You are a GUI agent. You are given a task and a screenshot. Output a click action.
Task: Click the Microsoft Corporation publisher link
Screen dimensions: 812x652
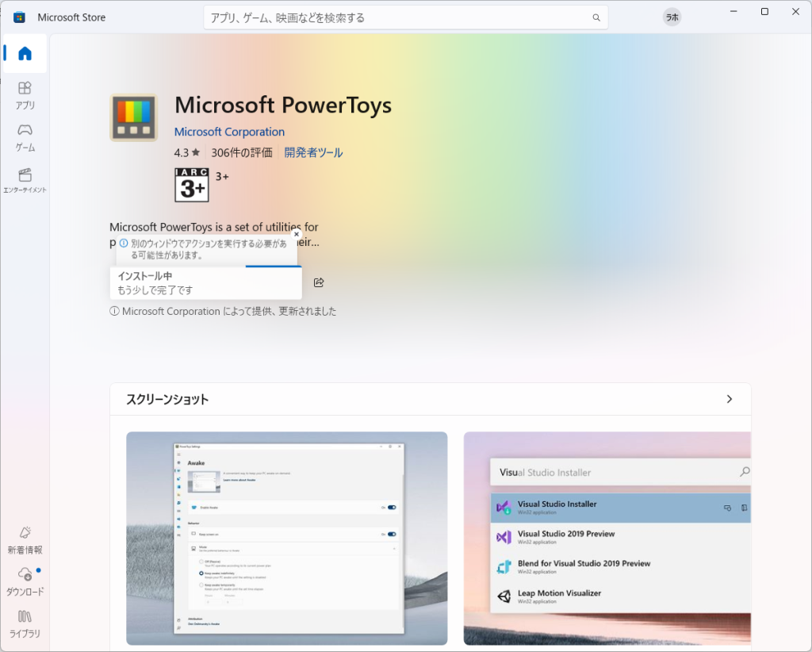tap(229, 132)
